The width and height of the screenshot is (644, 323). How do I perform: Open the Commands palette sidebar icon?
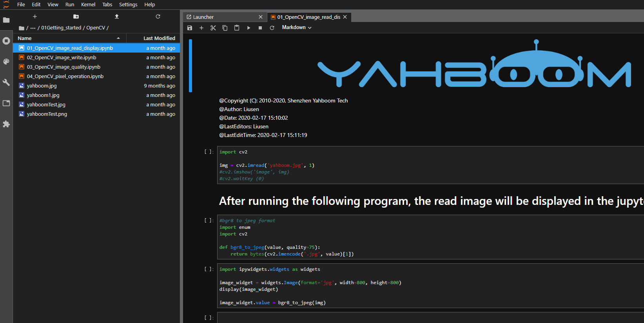(x=6, y=62)
